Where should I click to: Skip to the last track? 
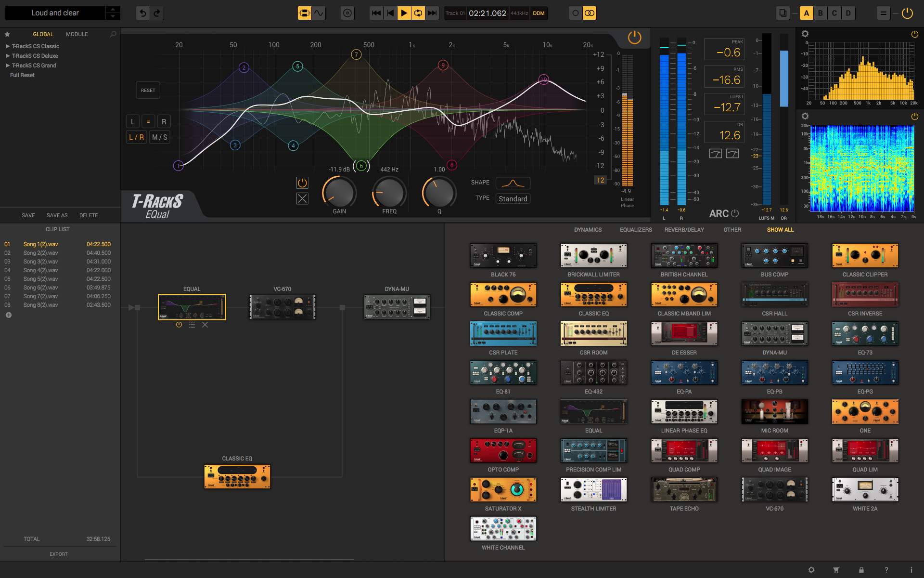click(432, 13)
